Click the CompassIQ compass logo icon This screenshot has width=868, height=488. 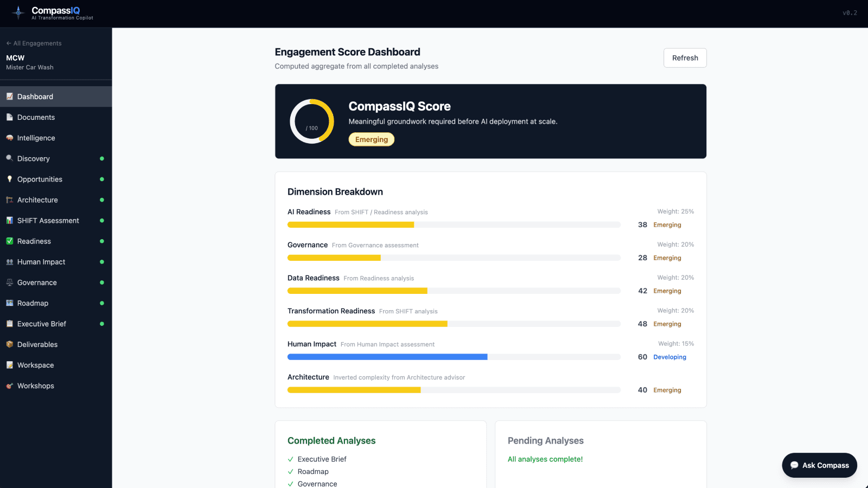click(18, 12)
